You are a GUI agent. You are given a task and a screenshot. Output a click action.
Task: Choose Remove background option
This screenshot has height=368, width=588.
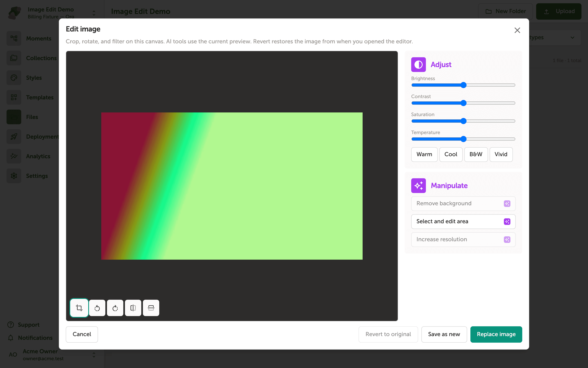(x=463, y=203)
